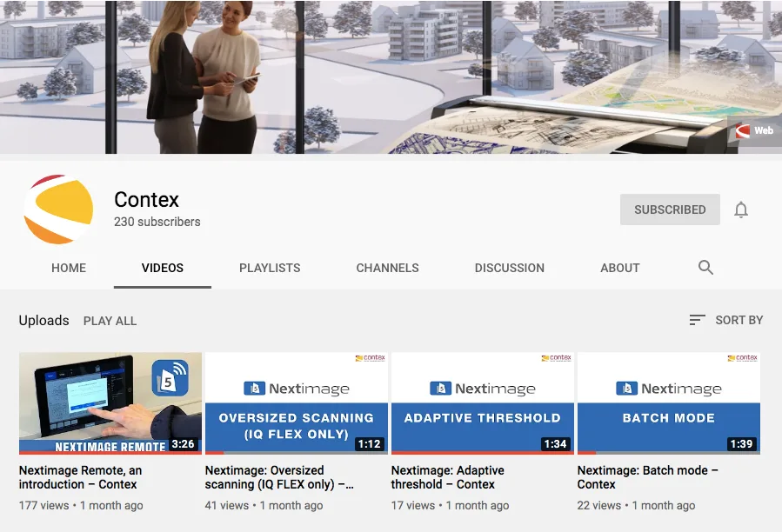Open the PLAYLISTS tab
782x532 pixels.
(x=270, y=268)
